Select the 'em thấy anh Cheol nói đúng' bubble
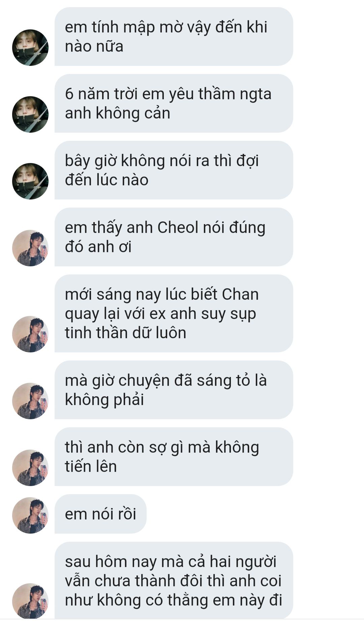The width and height of the screenshot is (364, 621). [174, 237]
